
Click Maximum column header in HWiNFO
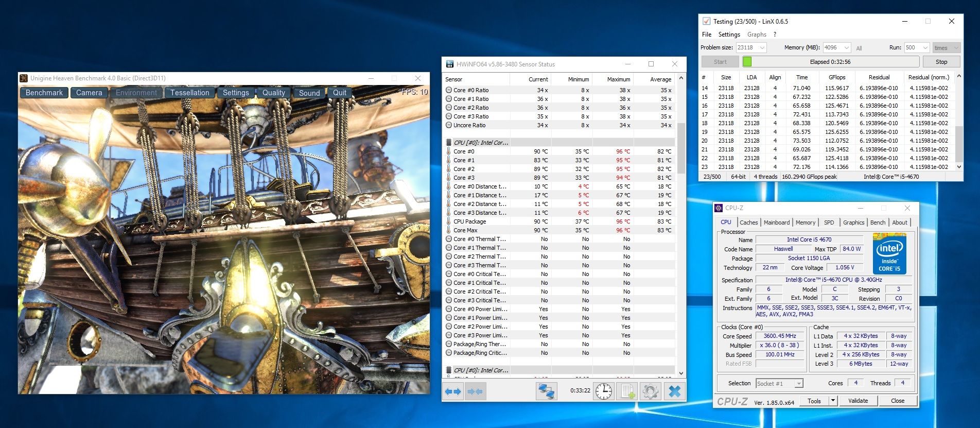pyautogui.click(x=612, y=79)
